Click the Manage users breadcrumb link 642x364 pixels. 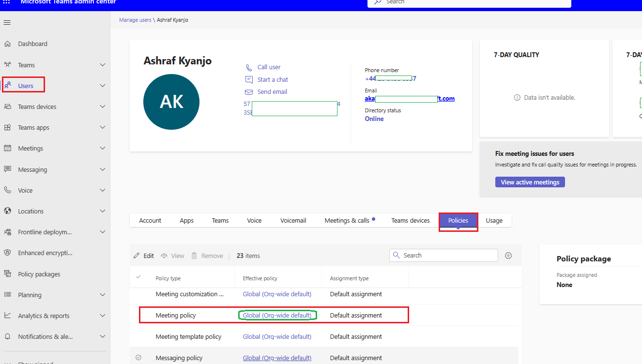(135, 20)
